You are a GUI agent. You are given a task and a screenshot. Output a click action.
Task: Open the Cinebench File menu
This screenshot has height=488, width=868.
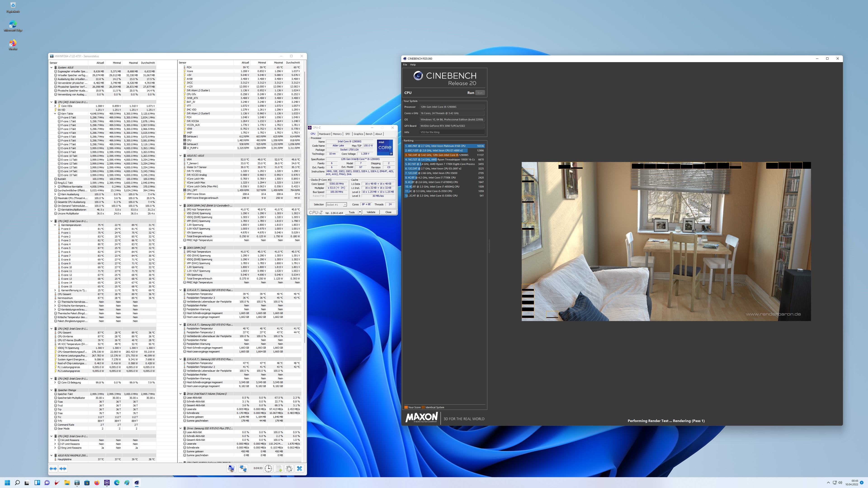click(x=405, y=65)
